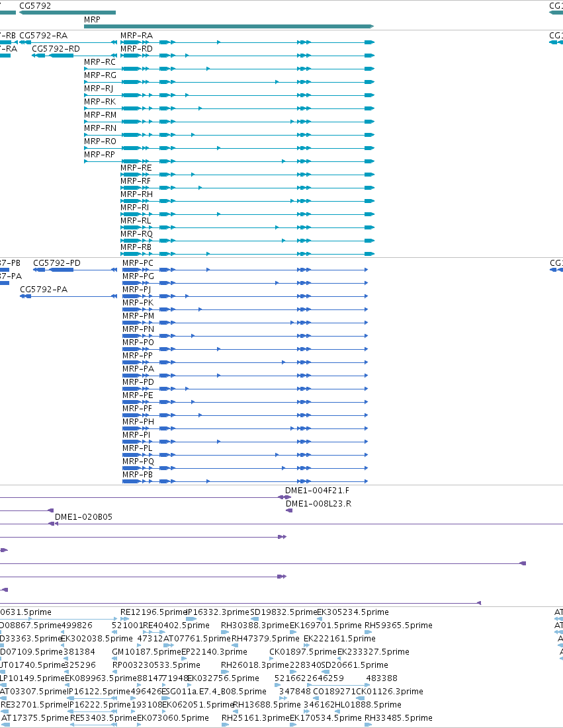Choose the MRP-PM protein label
This screenshot has height=728, width=563.
point(138,315)
